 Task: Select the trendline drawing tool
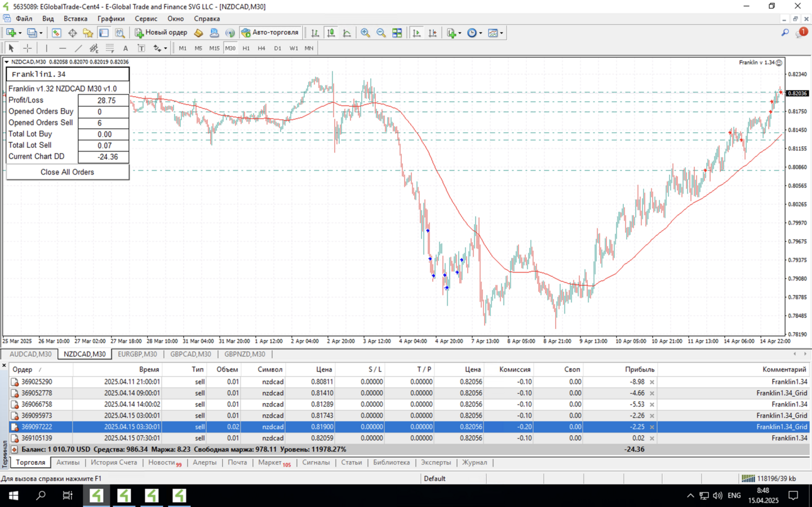(x=78, y=48)
